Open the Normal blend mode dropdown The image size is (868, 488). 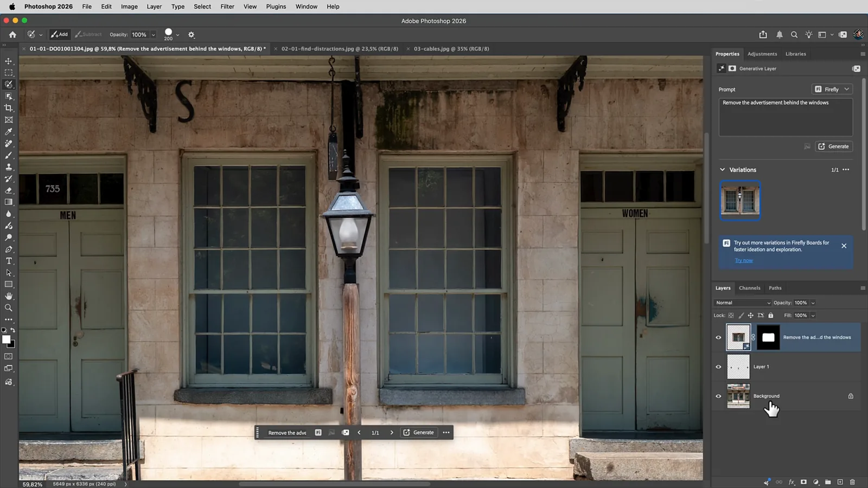pyautogui.click(x=743, y=303)
